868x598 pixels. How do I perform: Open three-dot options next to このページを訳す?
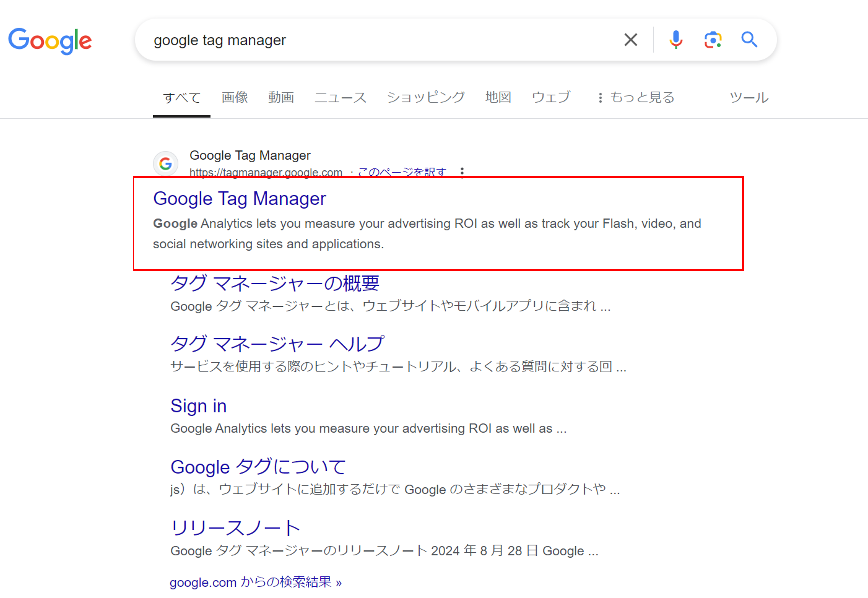tap(462, 172)
